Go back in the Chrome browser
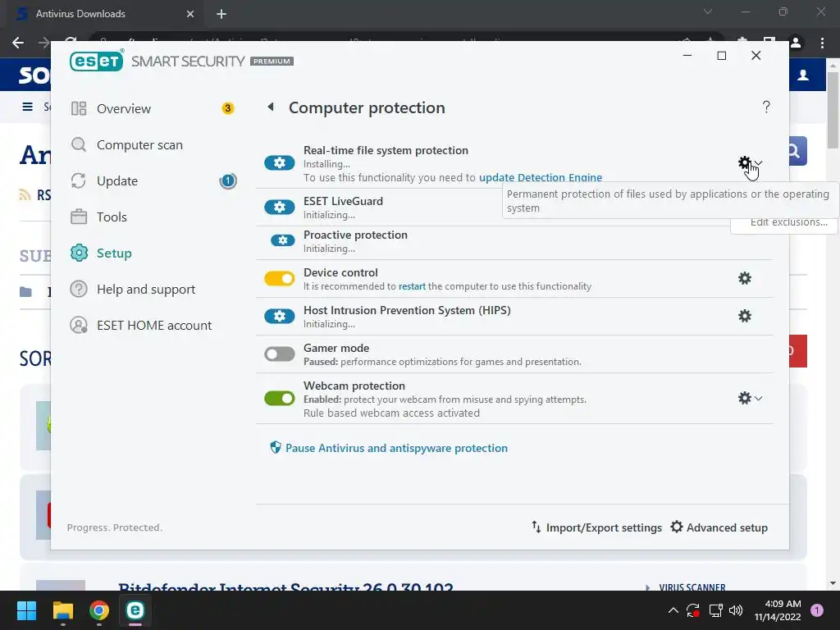The height and width of the screenshot is (630, 840). 18,43
